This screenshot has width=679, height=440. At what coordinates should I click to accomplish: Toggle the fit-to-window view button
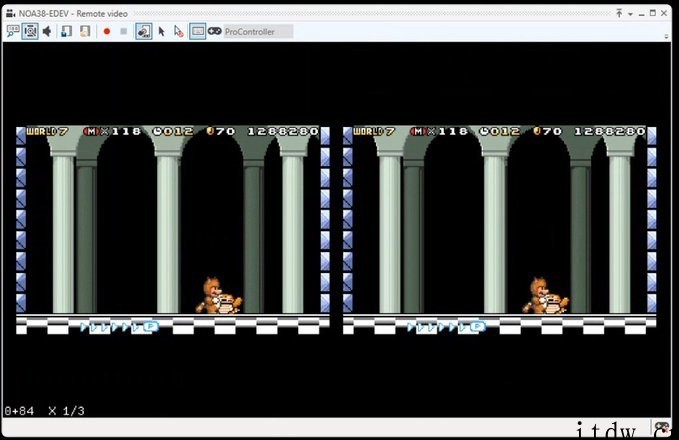(x=30, y=31)
